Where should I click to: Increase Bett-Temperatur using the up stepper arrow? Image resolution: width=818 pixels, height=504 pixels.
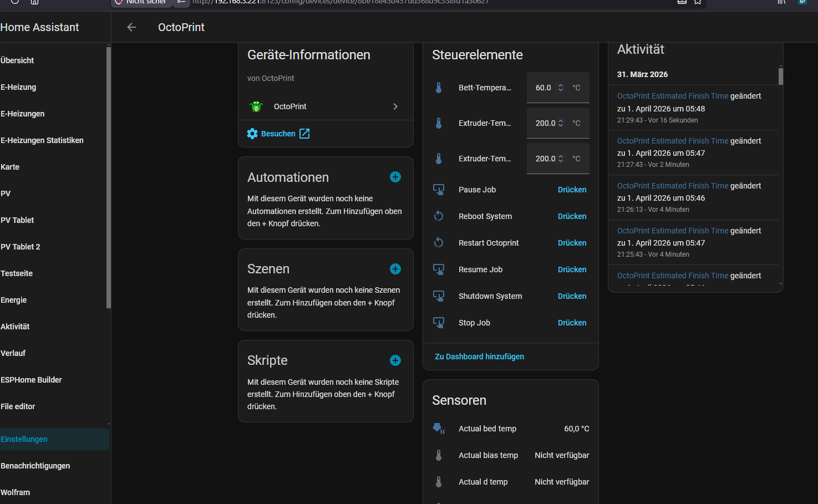(x=561, y=85)
